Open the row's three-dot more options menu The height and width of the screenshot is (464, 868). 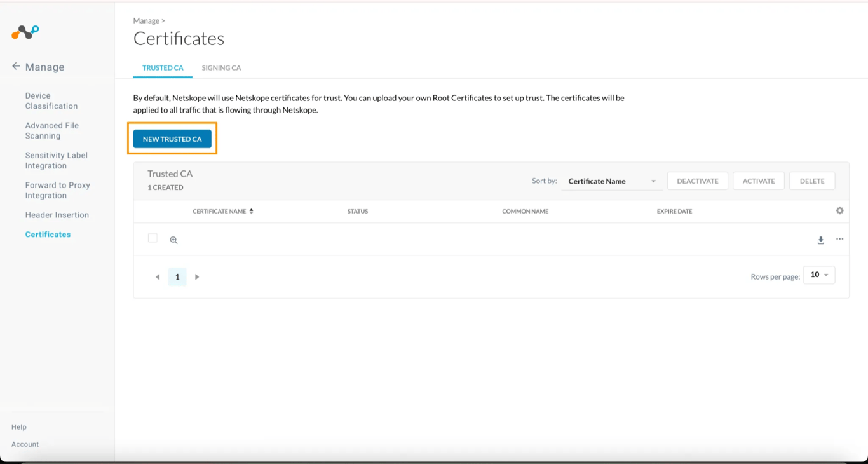(840, 239)
